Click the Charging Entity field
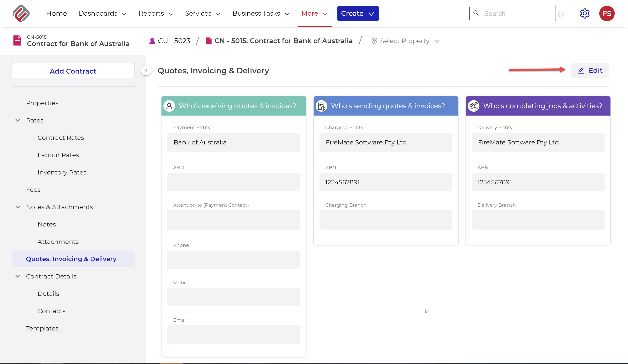The height and width of the screenshot is (364, 628). (x=386, y=142)
